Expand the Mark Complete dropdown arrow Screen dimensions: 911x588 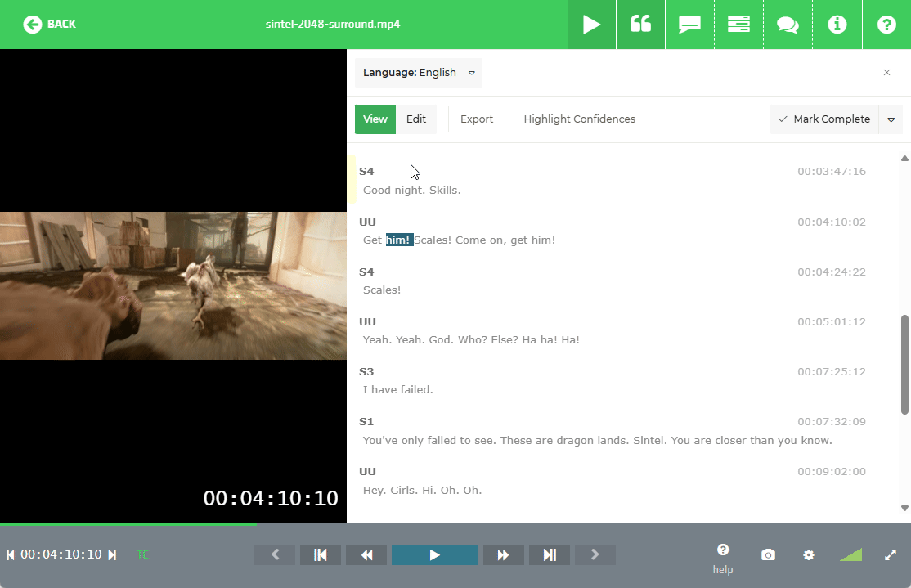tap(891, 119)
